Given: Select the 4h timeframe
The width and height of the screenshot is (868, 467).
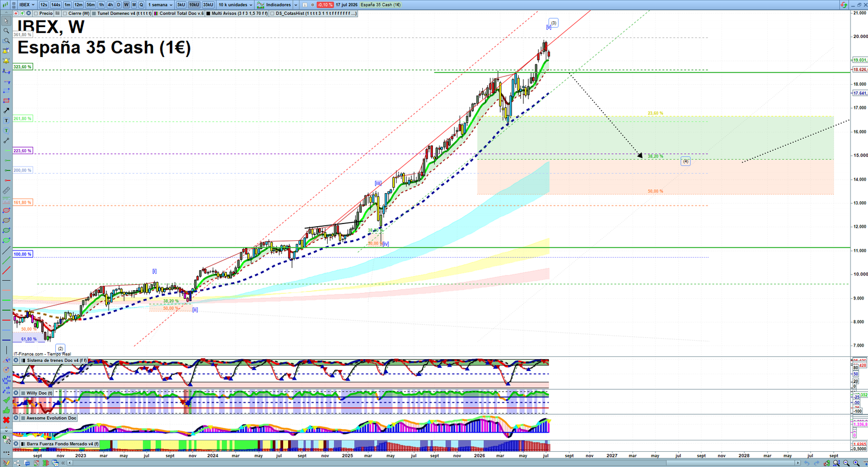Looking at the screenshot, I should (x=110, y=5).
